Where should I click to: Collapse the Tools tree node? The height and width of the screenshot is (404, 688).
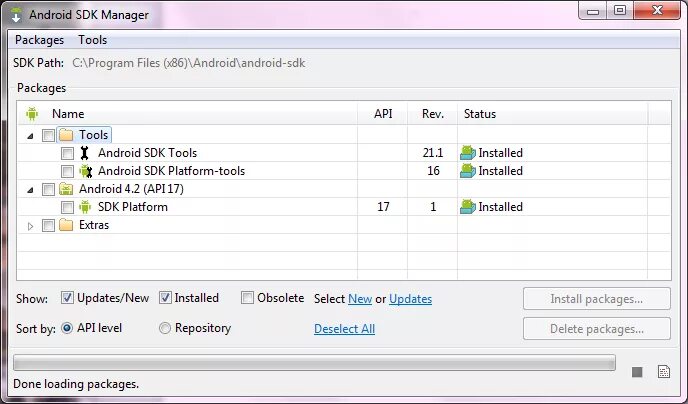click(x=30, y=136)
